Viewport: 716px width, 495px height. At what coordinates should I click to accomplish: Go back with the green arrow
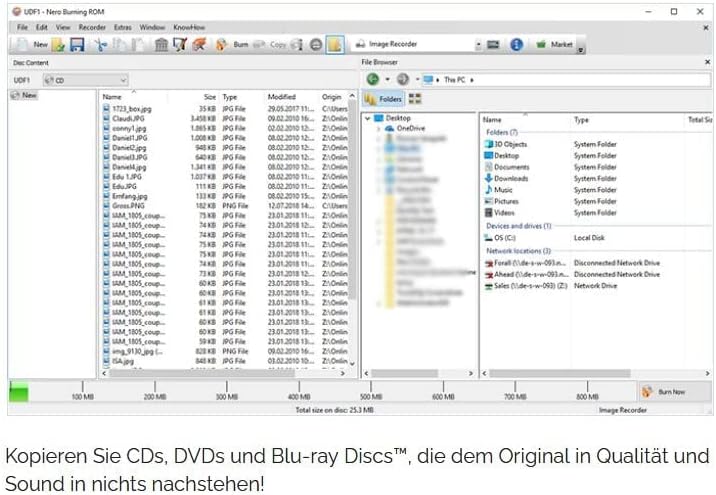point(373,79)
